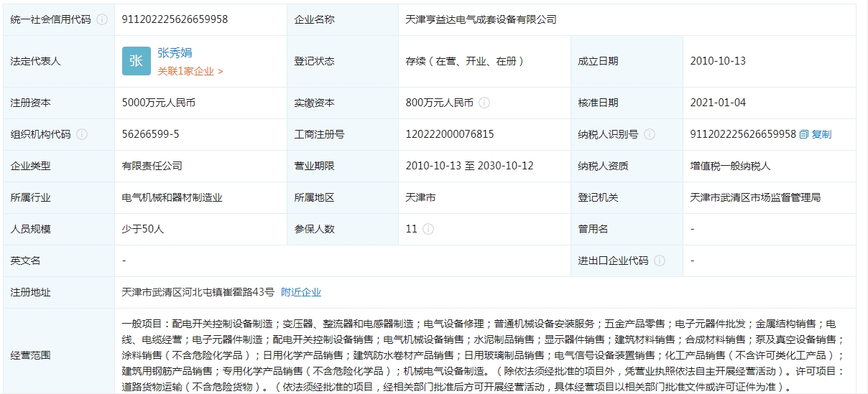
Task: Click company name 天津亨益达电气成套设备有限公司
Action: [x=481, y=19]
